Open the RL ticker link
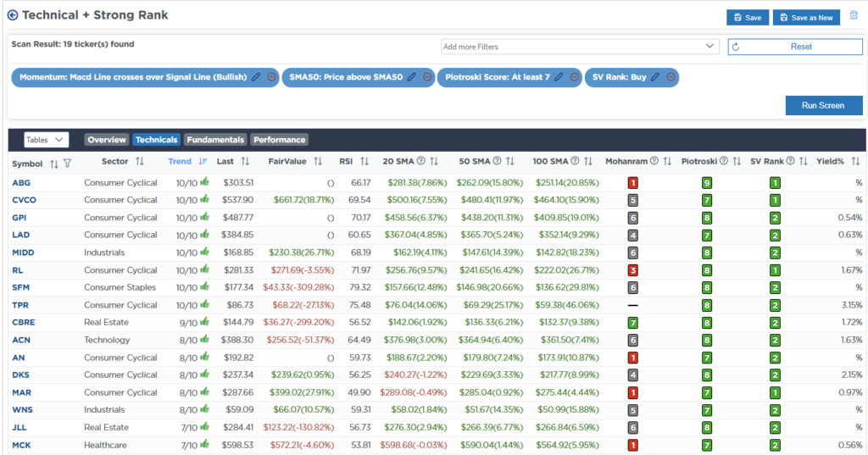The width and height of the screenshot is (868, 455). click(x=18, y=270)
